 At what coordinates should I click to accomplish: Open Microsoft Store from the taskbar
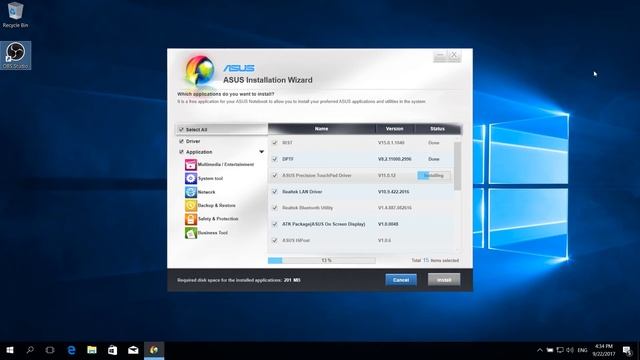112,350
